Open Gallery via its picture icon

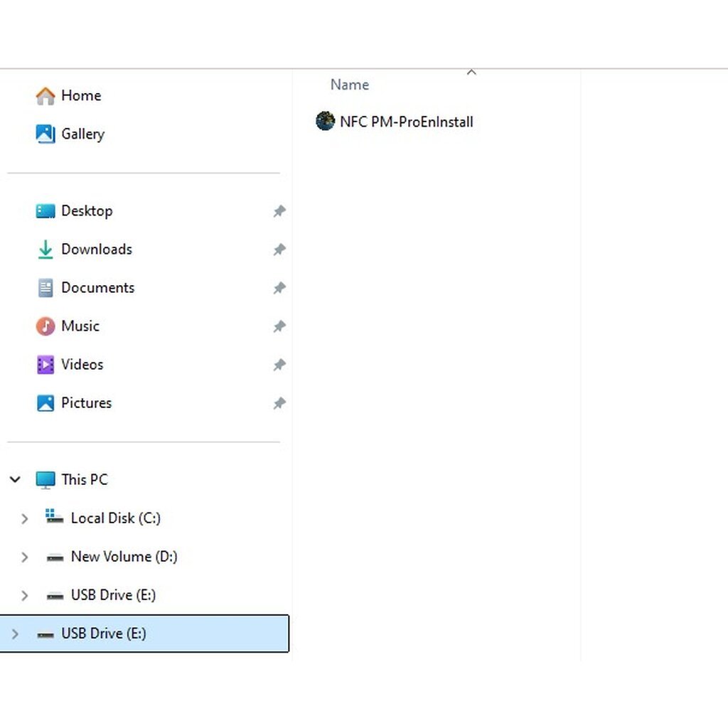tap(45, 134)
